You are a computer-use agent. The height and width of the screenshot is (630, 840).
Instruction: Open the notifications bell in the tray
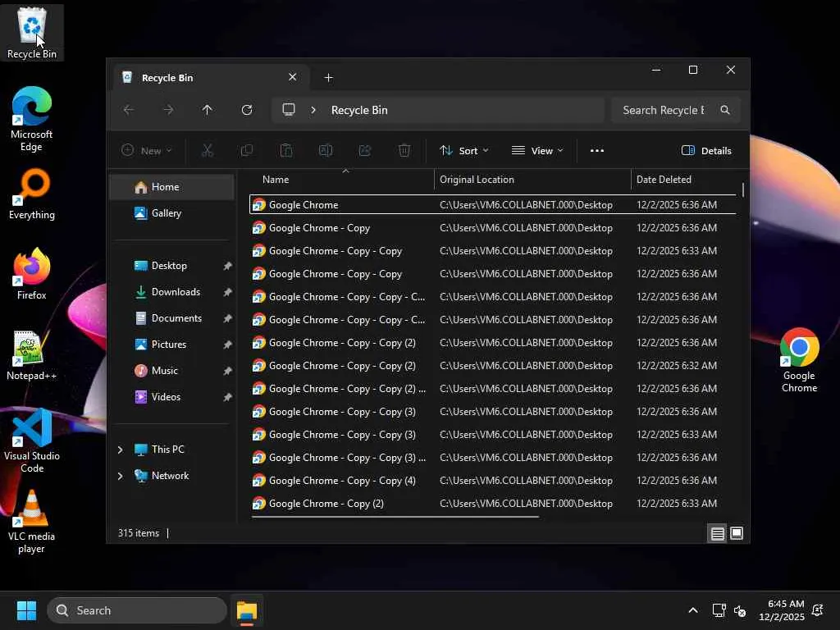(818, 610)
